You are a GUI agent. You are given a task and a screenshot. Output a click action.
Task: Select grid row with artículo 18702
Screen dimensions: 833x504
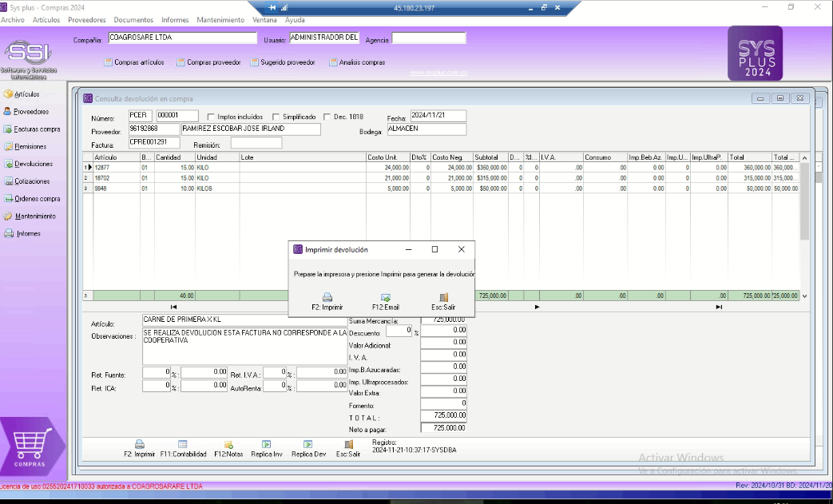441,178
